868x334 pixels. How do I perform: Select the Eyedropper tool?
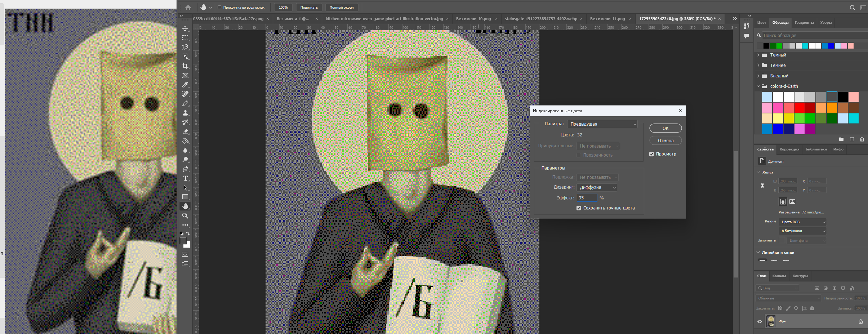click(185, 85)
